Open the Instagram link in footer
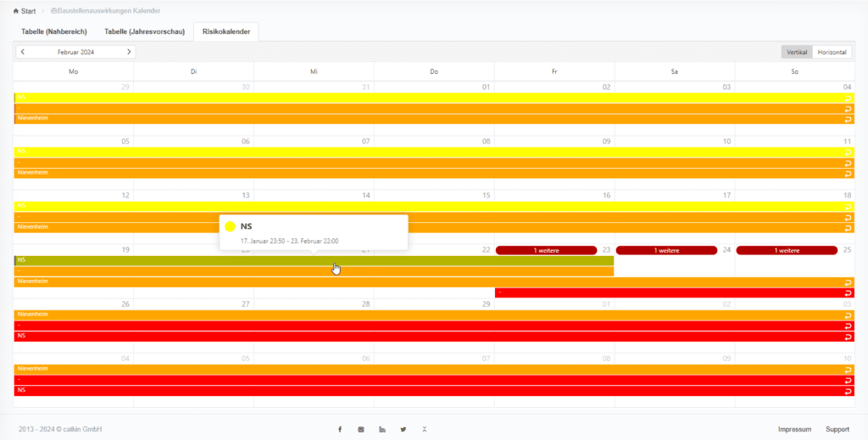868x440 pixels. click(361, 430)
